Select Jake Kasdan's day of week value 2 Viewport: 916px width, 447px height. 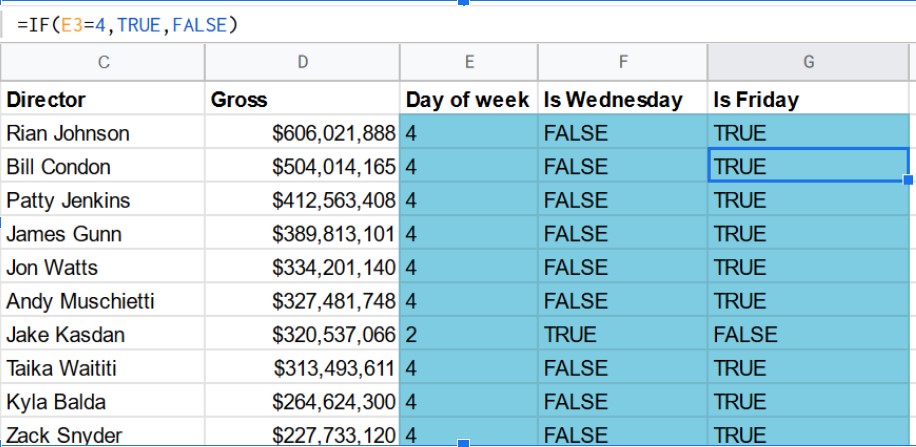point(468,335)
